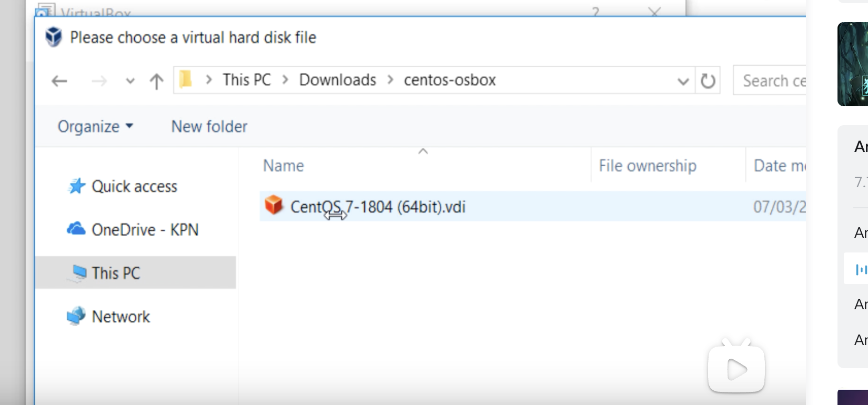
Task: Click the This PC computer icon
Action: coord(79,272)
